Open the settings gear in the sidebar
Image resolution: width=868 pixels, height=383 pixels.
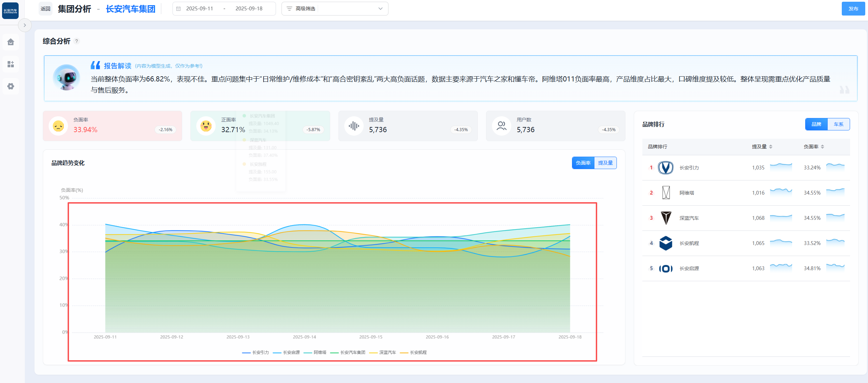(11, 86)
